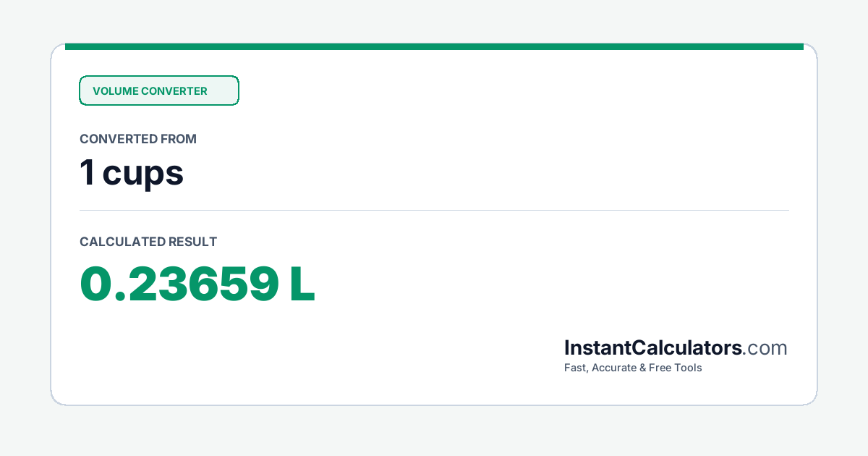
Task: Click the L liters unit in result
Action: 302,284
